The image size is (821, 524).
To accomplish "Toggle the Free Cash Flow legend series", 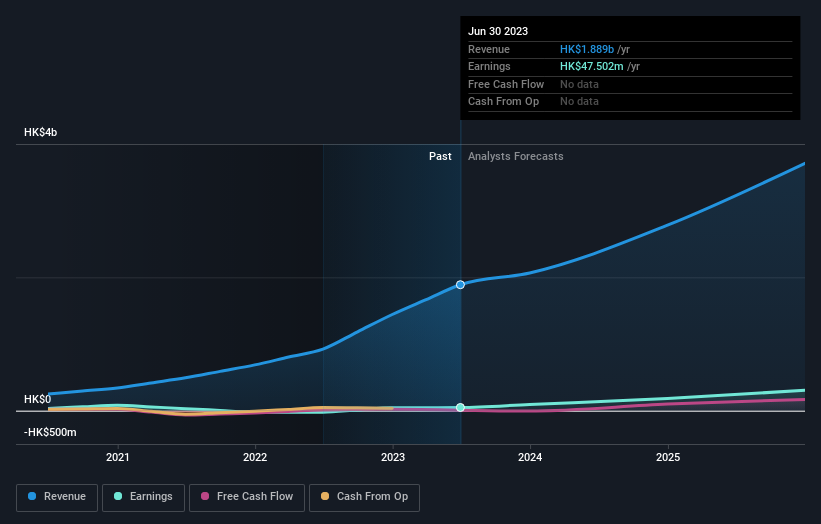I will (247, 497).
